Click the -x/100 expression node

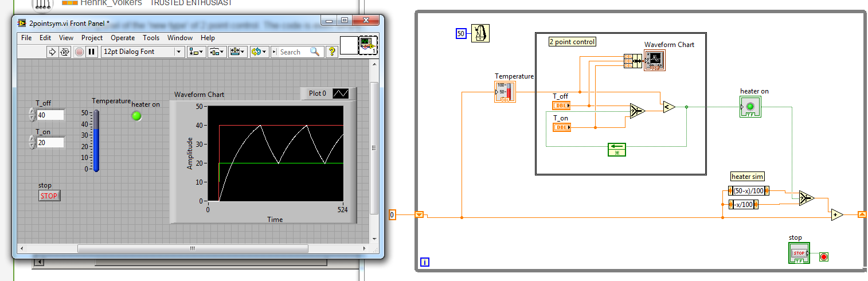[743, 204]
